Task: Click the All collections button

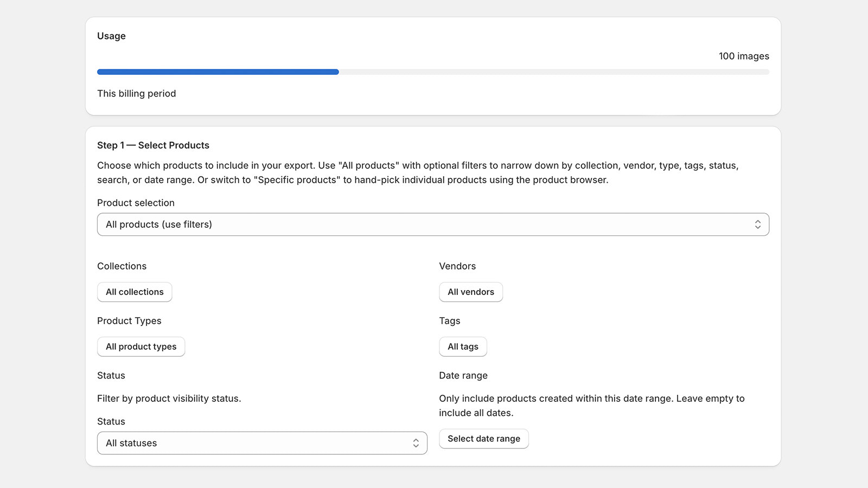Action: pos(135,292)
